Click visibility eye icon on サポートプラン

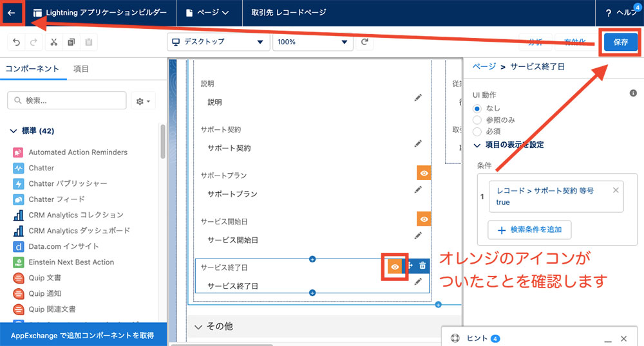coord(424,173)
